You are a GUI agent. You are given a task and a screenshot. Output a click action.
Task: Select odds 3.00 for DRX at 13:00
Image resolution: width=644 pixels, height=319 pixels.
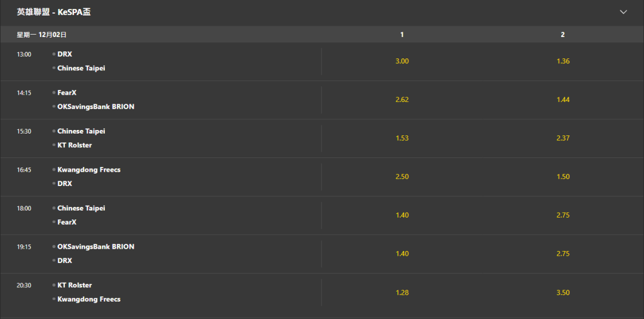pyautogui.click(x=402, y=61)
